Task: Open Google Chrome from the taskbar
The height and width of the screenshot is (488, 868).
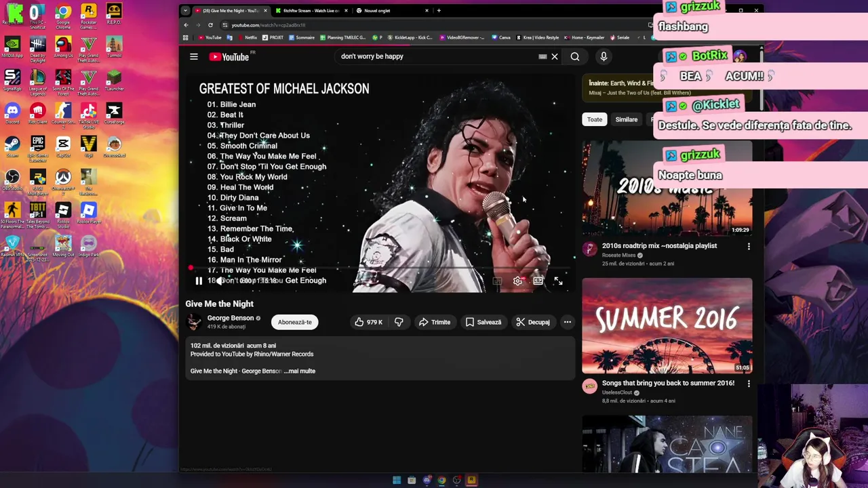Action: (x=441, y=481)
